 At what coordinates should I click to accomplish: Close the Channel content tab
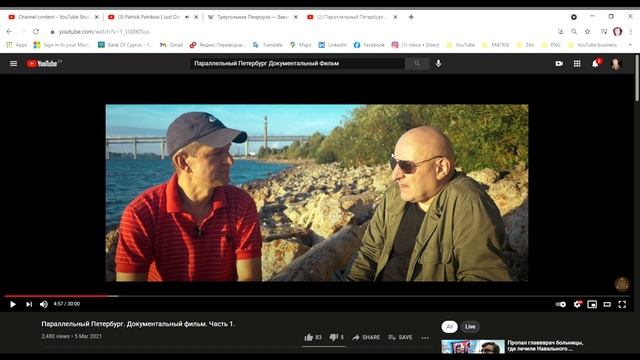tap(97, 17)
